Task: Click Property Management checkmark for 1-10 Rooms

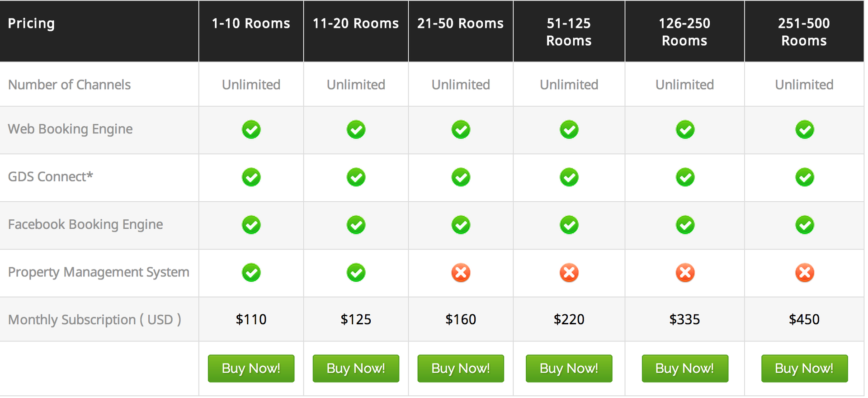Action: [251, 273]
